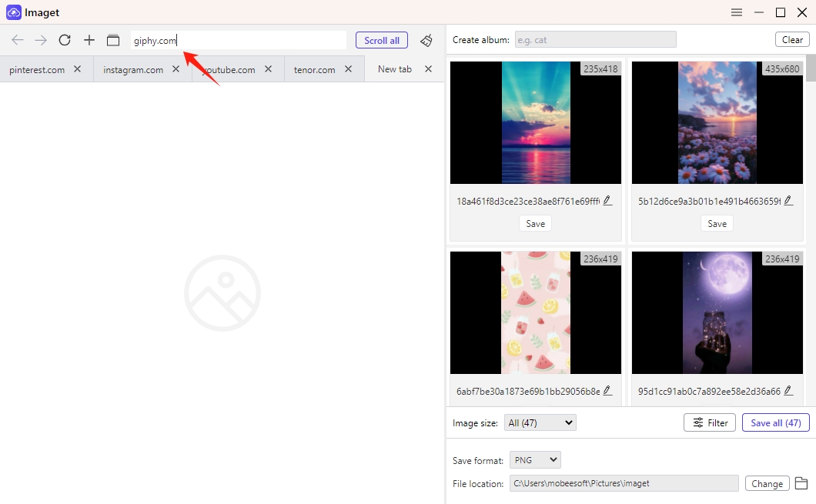Open the file location folder icon
Screen dimensions: 816x504
(x=801, y=483)
